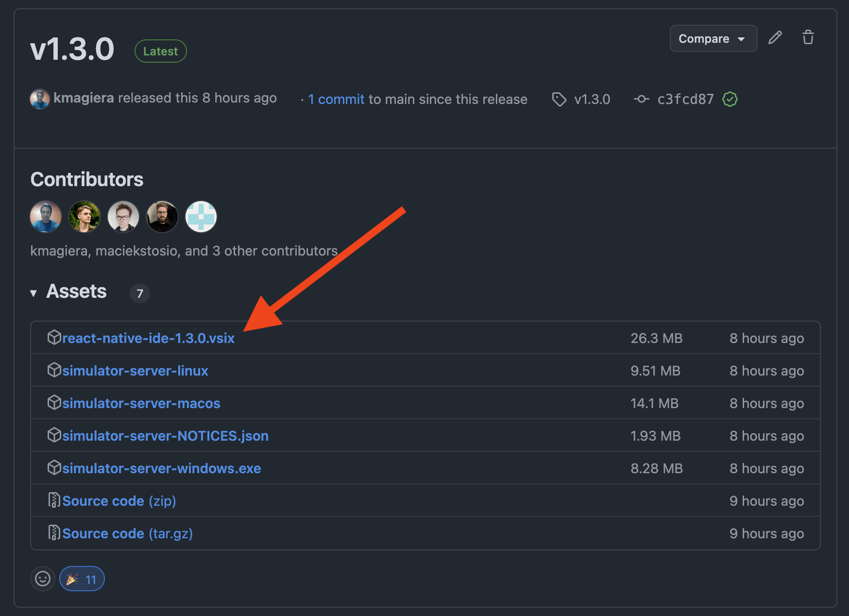Click the Assets count badge showing 7
This screenshot has height=616, width=849.
pos(139,293)
